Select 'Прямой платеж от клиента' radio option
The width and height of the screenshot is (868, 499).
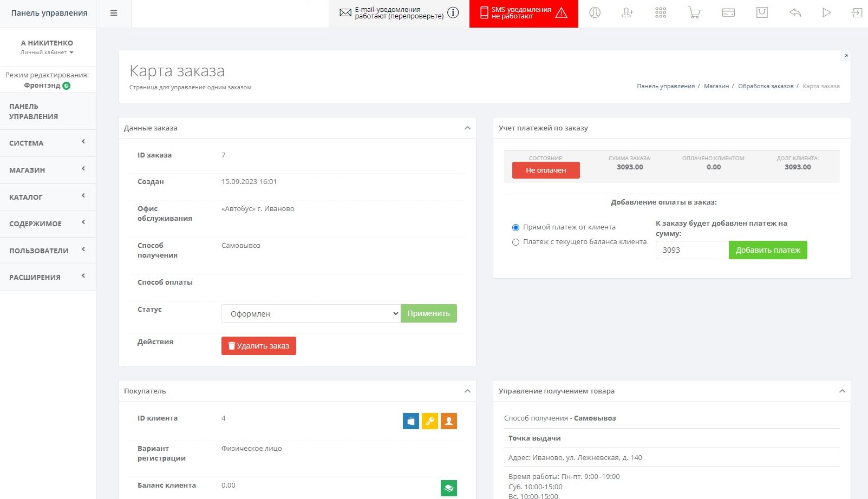[515, 227]
